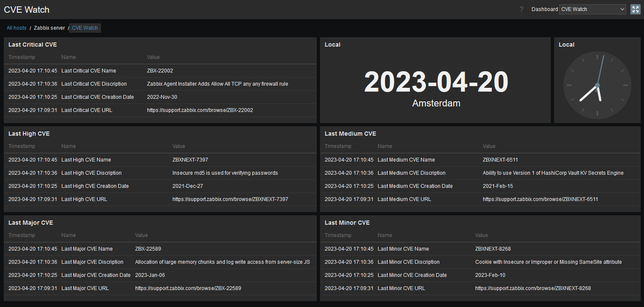This screenshot has width=644, height=307.
Task: Click the ZBX-22589 support URL
Action: click(188, 288)
